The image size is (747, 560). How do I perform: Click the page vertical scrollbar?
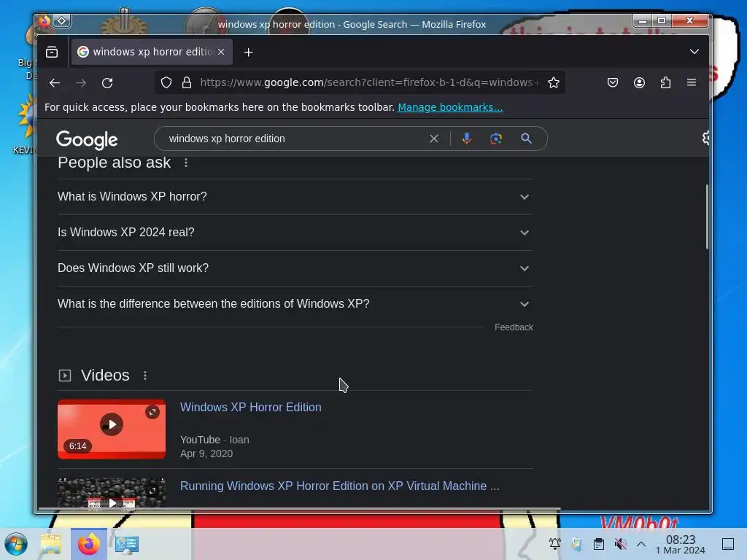tap(706, 217)
